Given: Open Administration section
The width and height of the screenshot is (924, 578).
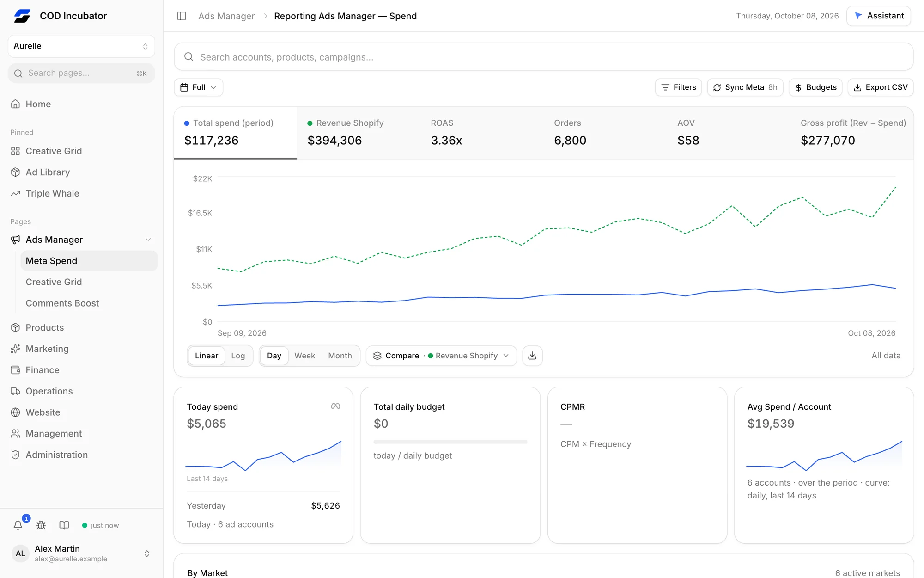Looking at the screenshot, I should [81, 455].
